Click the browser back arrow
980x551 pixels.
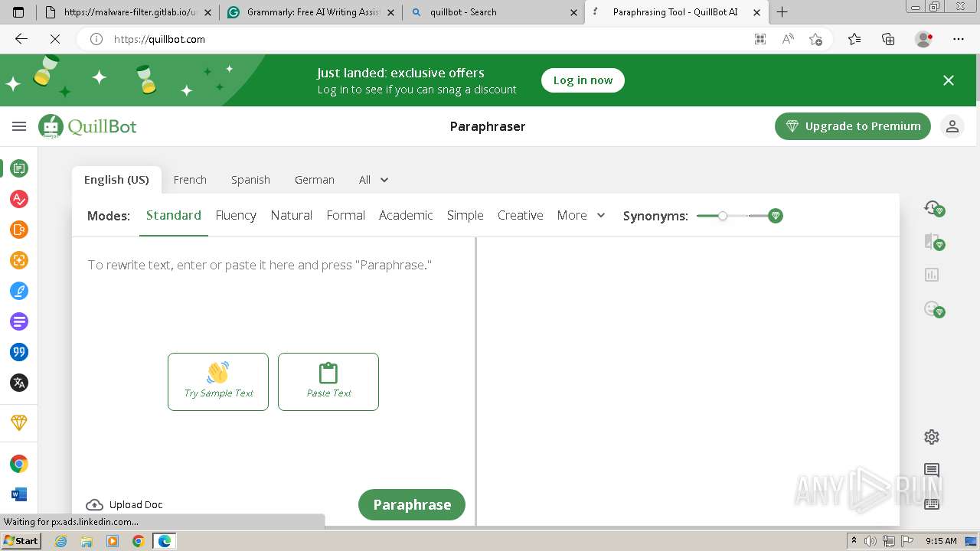pos(21,39)
